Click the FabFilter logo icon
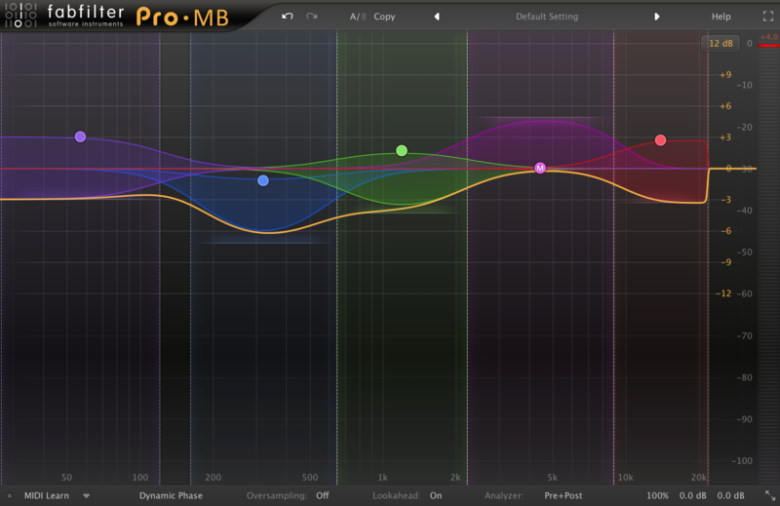 click(20, 15)
